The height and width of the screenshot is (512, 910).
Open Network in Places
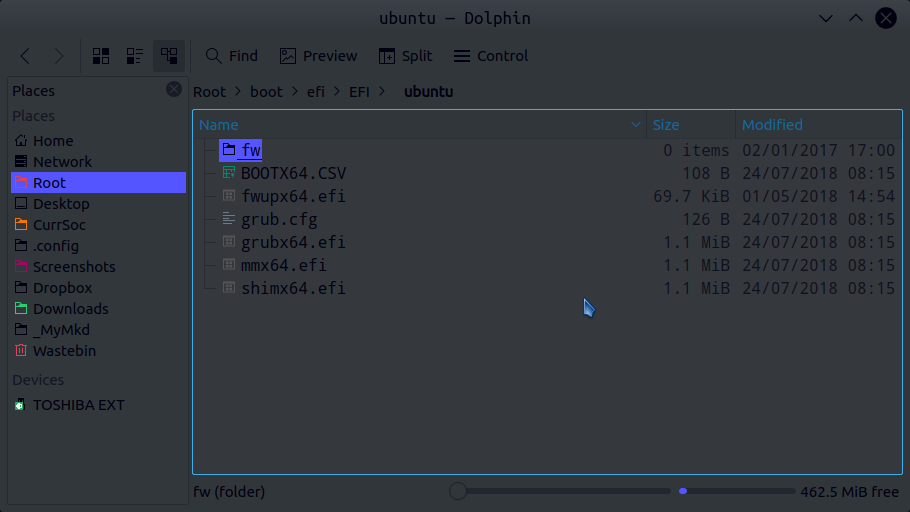point(98,162)
